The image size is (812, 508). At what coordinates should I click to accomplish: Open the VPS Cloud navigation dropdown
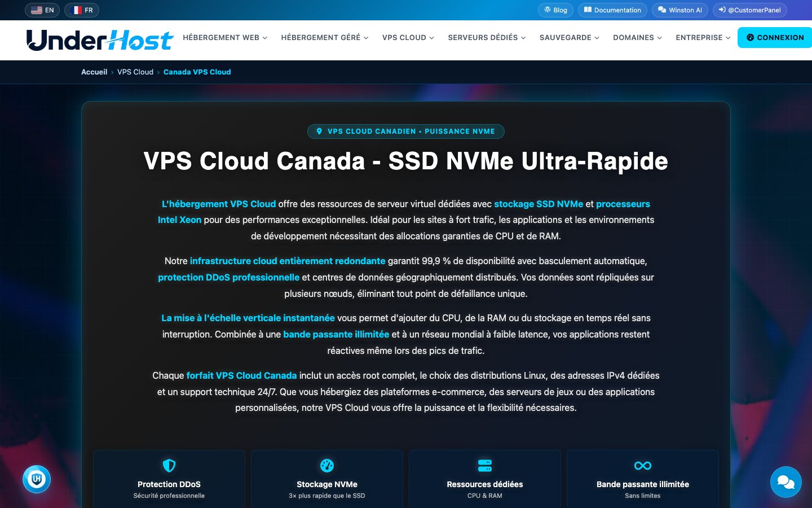(408, 38)
